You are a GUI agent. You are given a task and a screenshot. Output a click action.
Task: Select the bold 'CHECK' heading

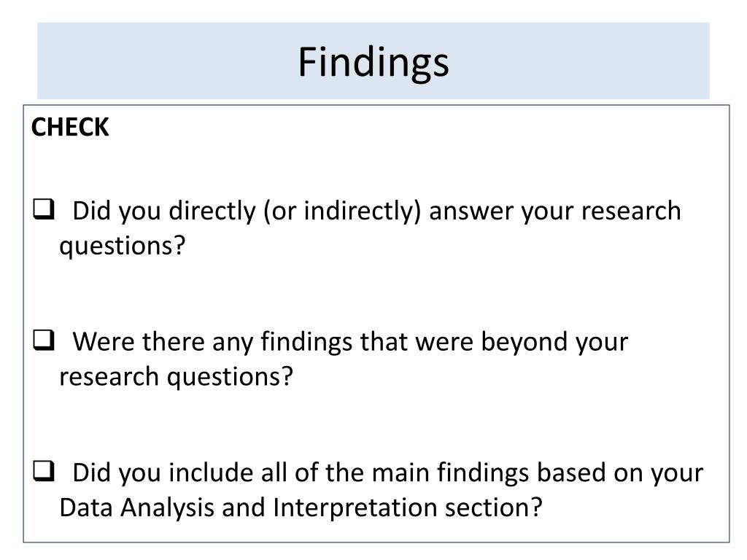(70, 127)
